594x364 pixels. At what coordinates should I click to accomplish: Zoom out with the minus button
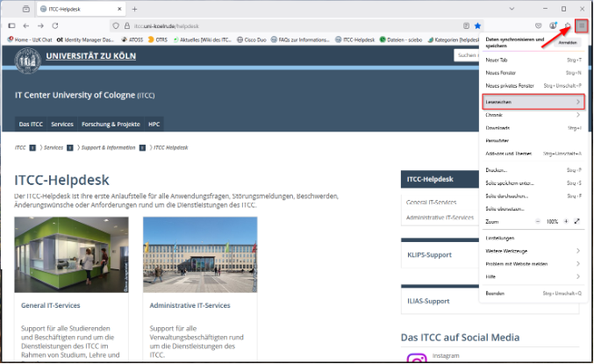pyautogui.click(x=538, y=222)
